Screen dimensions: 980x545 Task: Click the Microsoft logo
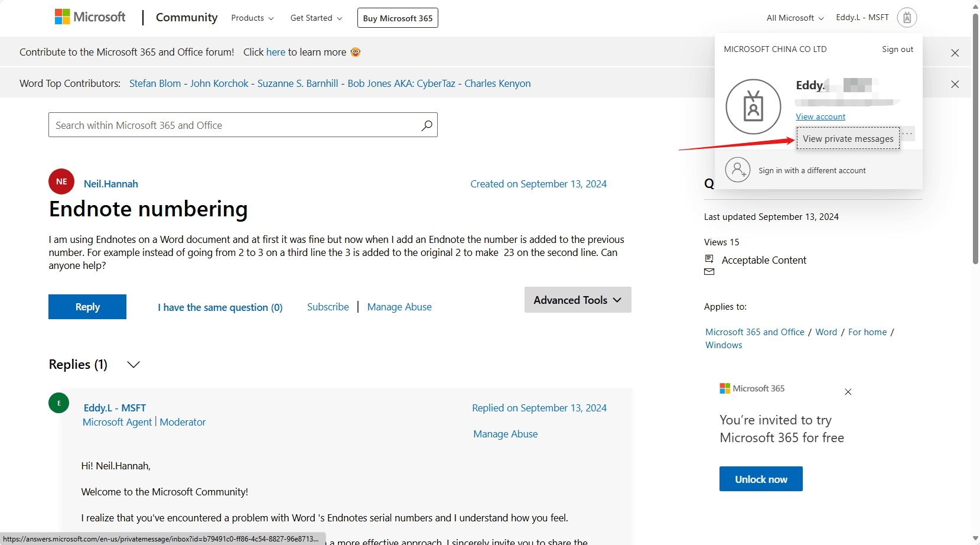(x=90, y=17)
